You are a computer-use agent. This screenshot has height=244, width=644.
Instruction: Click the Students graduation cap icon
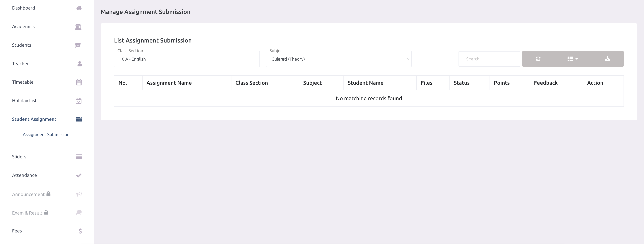click(x=78, y=45)
